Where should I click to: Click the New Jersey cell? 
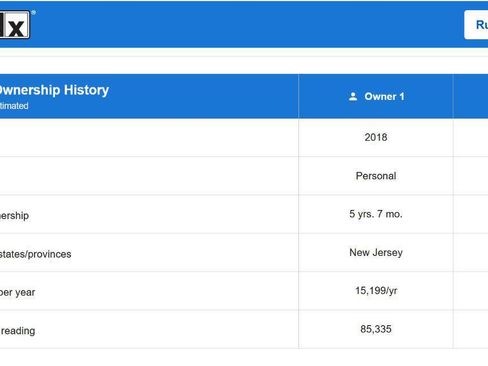tap(376, 252)
